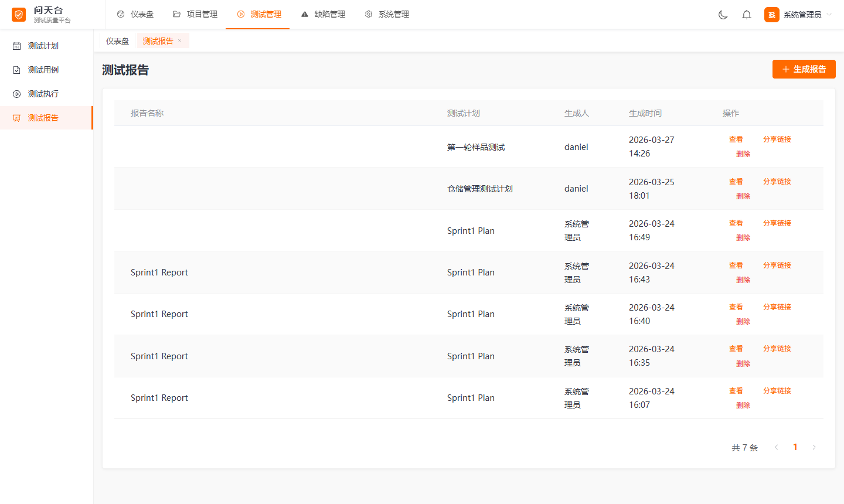This screenshot has height=504, width=844.
Task: Delete the Sprint1 Report from 16:07
Action: (743, 405)
